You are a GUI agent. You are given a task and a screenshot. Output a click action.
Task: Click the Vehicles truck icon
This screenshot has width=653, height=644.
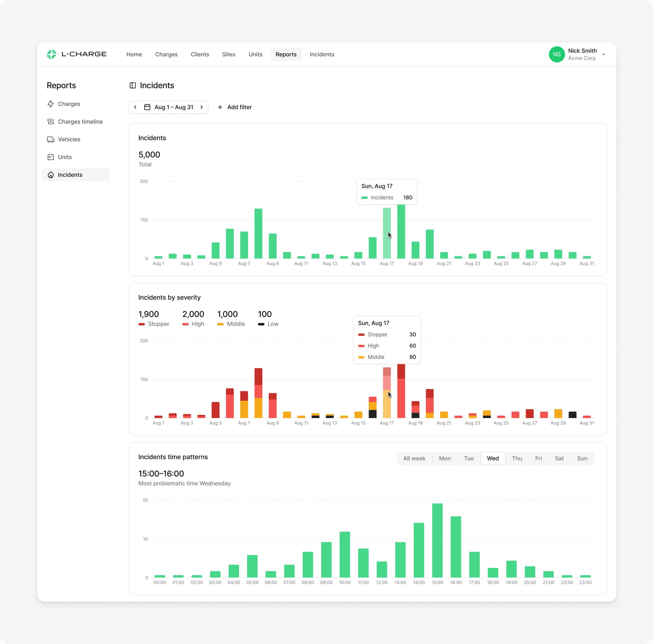[x=51, y=139]
